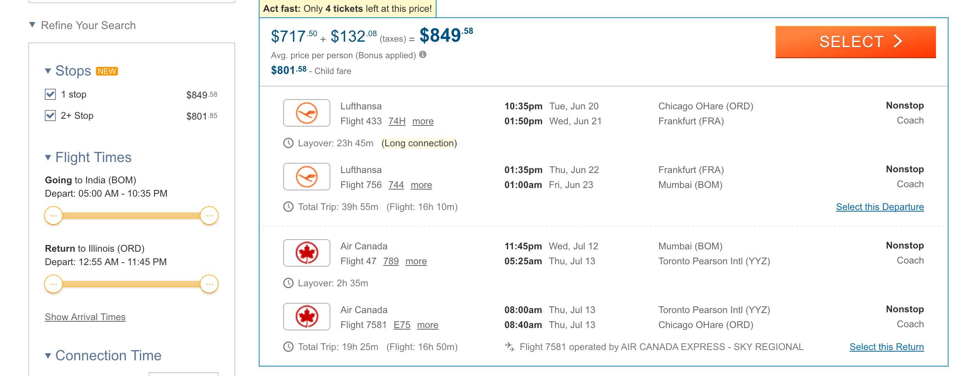This screenshot has width=980, height=376.
Task: Uncheck the 2+ Stop checkbox
Action: click(x=50, y=116)
